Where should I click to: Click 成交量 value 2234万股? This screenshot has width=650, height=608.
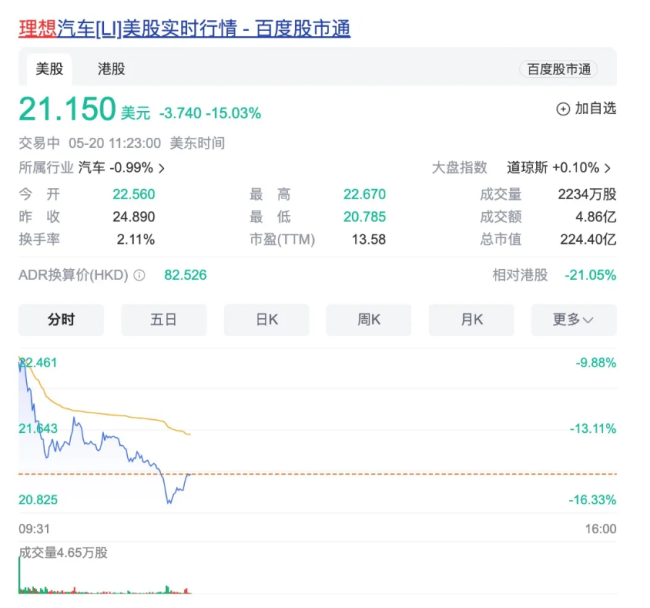pos(587,194)
